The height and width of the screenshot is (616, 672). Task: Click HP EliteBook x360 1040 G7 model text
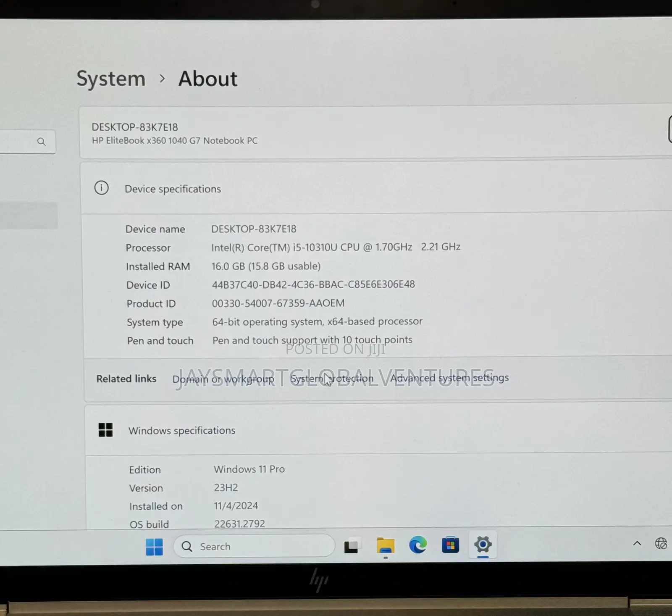point(175,140)
